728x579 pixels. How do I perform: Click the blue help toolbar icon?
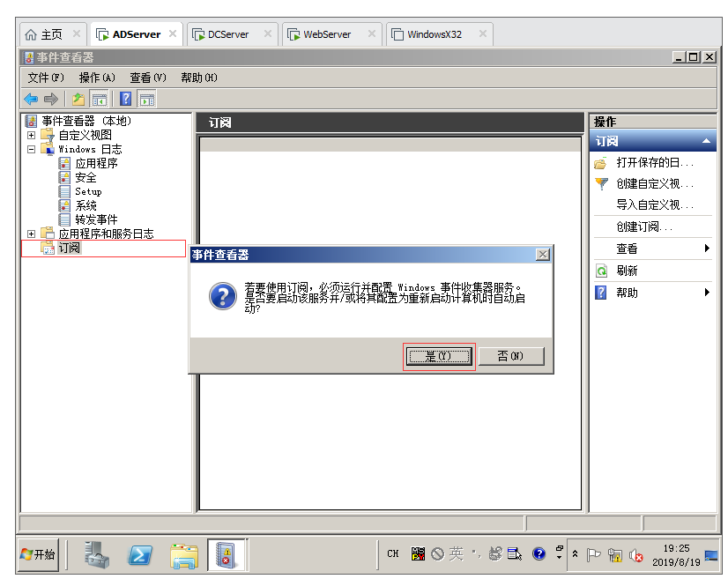point(126,99)
